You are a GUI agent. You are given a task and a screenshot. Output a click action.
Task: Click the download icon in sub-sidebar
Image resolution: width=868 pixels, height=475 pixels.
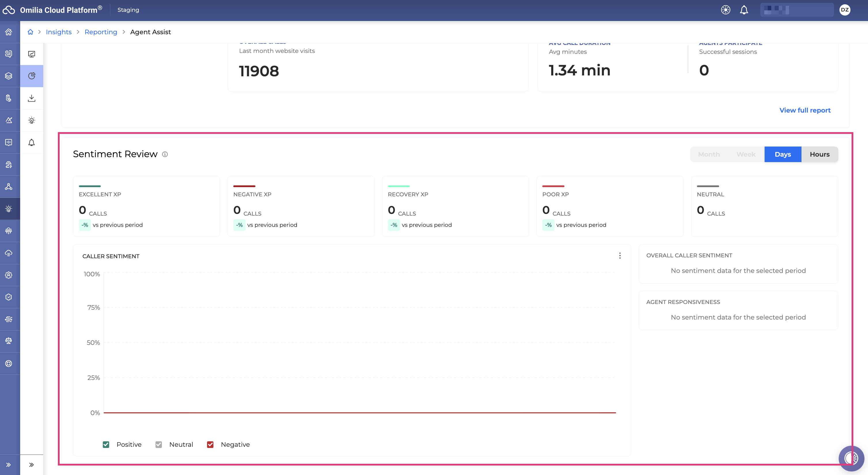(x=32, y=98)
